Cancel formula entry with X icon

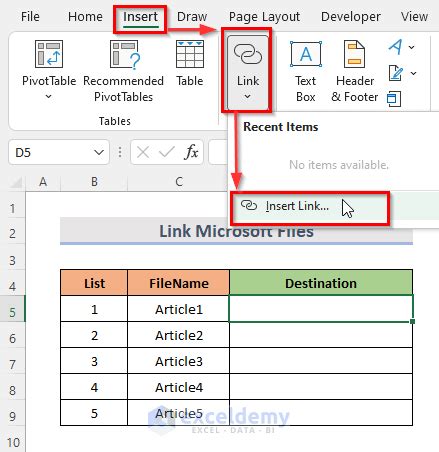143,153
